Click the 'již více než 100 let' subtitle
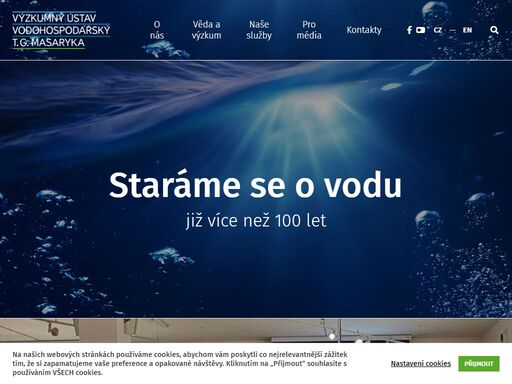This screenshot has width=512, height=384. pos(256,221)
